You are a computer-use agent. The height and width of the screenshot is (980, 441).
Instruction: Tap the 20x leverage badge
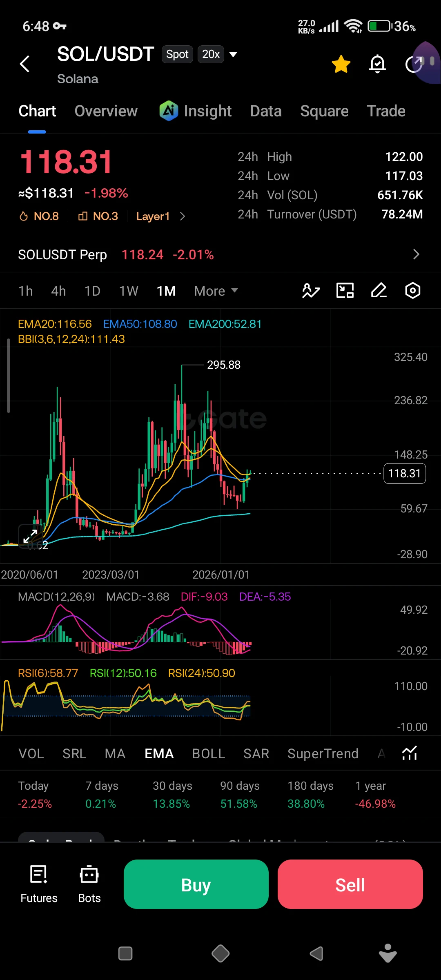[211, 54]
